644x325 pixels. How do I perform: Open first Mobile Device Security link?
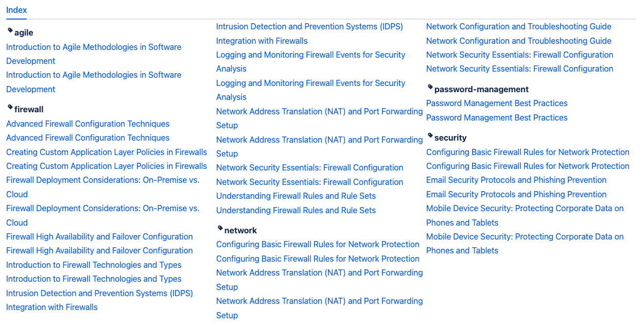pos(525,215)
